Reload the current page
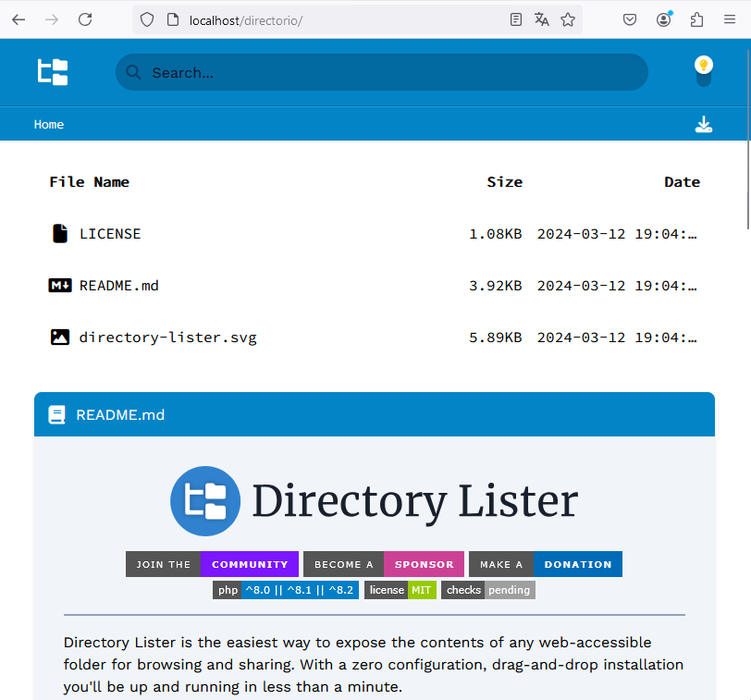Screen dimensions: 751x700 pos(85,20)
